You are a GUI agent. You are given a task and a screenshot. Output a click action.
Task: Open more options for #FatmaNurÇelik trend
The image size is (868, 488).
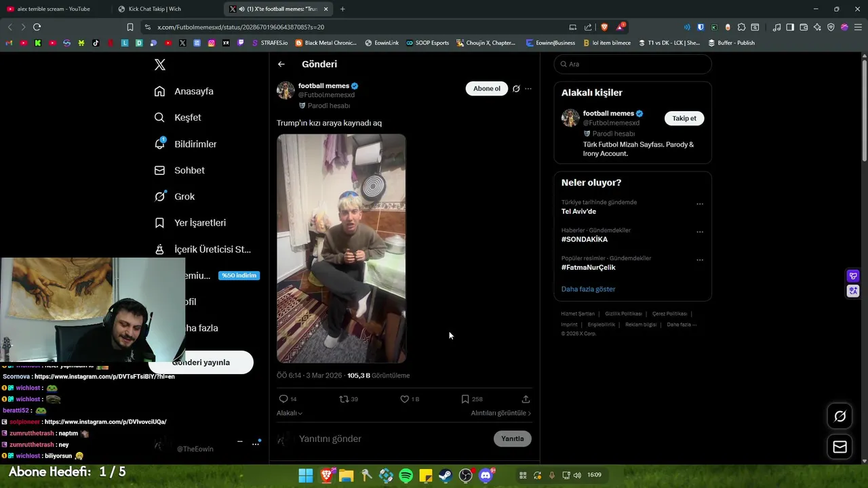[x=700, y=260]
